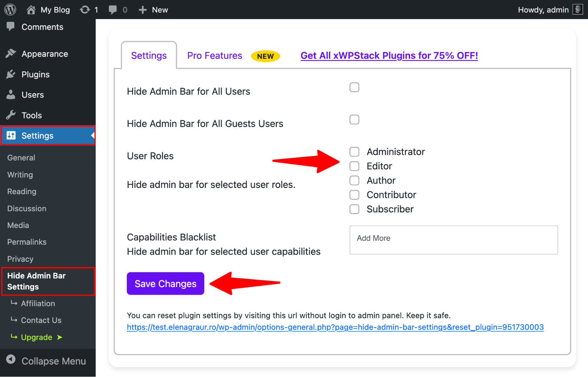Select the Appearance paintbrush icon
Image resolution: width=588 pixels, height=377 pixels.
tap(11, 54)
